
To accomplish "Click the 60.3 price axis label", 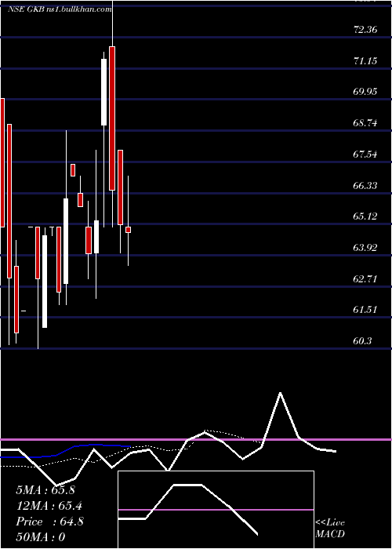I will [x=363, y=340].
